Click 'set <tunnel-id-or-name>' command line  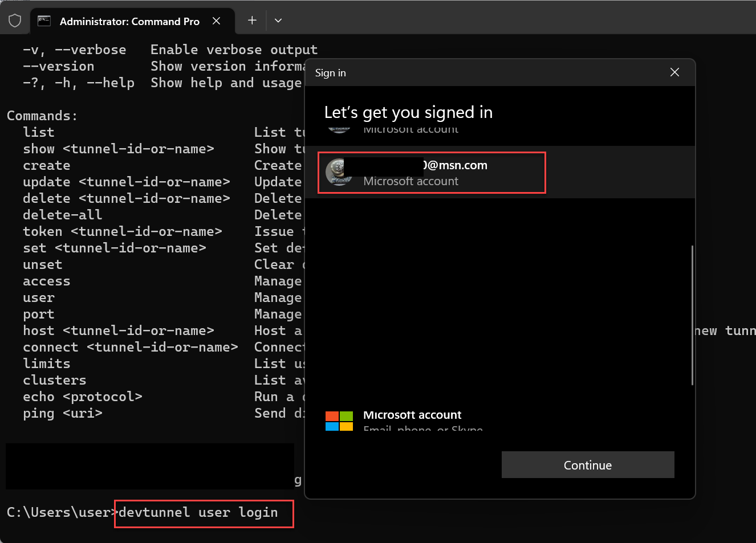[x=115, y=248]
